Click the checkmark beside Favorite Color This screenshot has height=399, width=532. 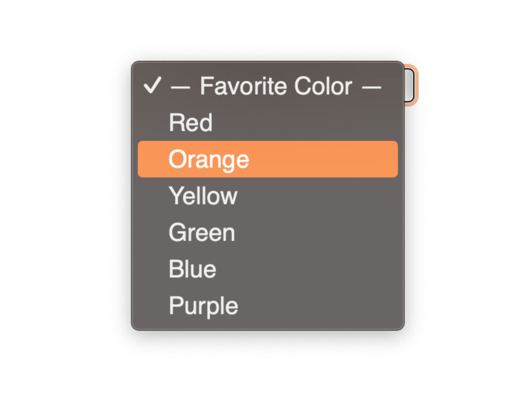point(152,86)
